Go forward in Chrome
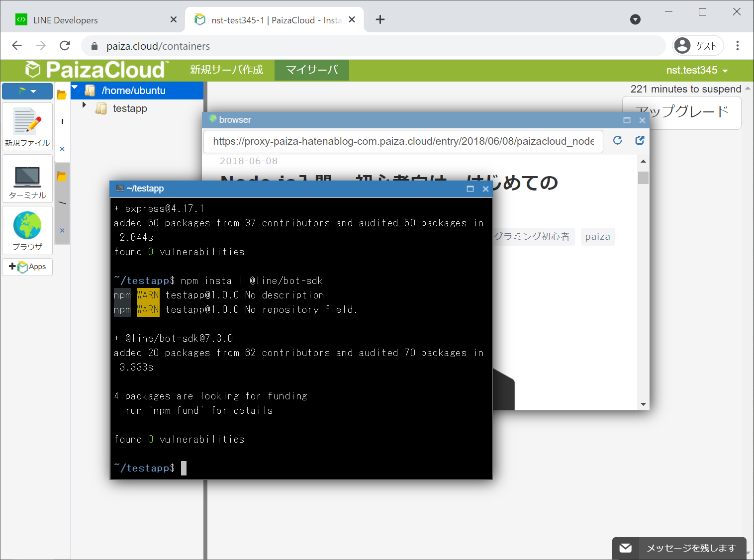This screenshot has width=754, height=560. click(x=41, y=46)
